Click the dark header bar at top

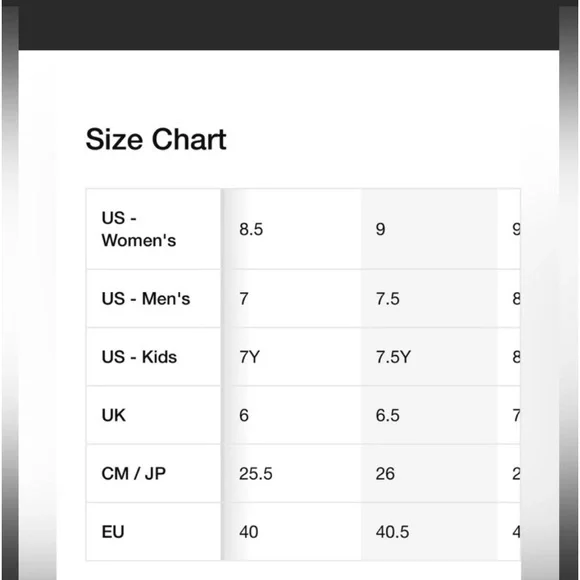coord(289,25)
